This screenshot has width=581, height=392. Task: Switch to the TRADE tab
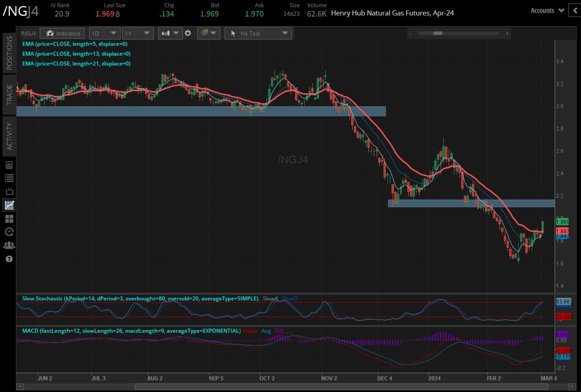pyautogui.click(x=9, y=94)
